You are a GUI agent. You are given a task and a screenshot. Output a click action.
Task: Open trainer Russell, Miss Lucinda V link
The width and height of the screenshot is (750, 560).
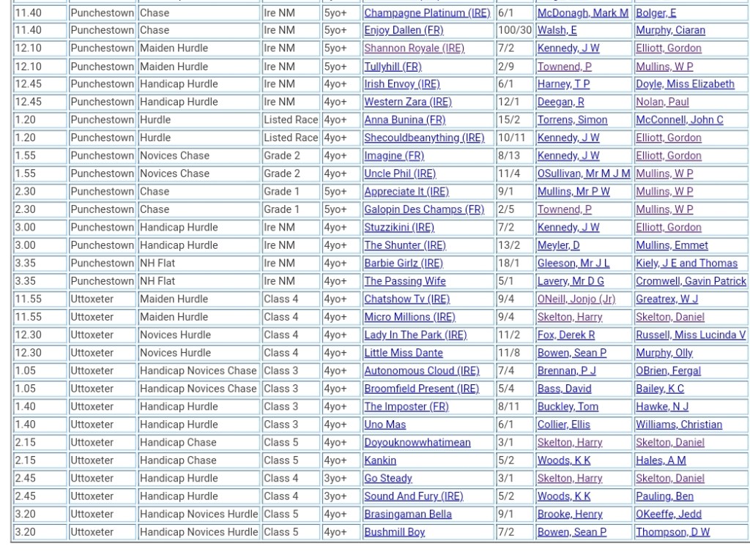(x=691, y=335)
